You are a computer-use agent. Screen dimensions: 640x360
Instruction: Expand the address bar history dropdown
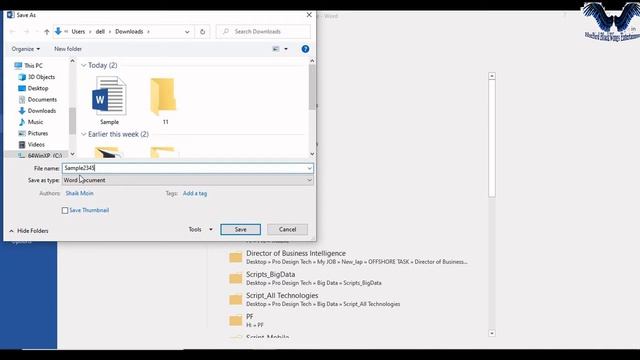coord(187,31)
